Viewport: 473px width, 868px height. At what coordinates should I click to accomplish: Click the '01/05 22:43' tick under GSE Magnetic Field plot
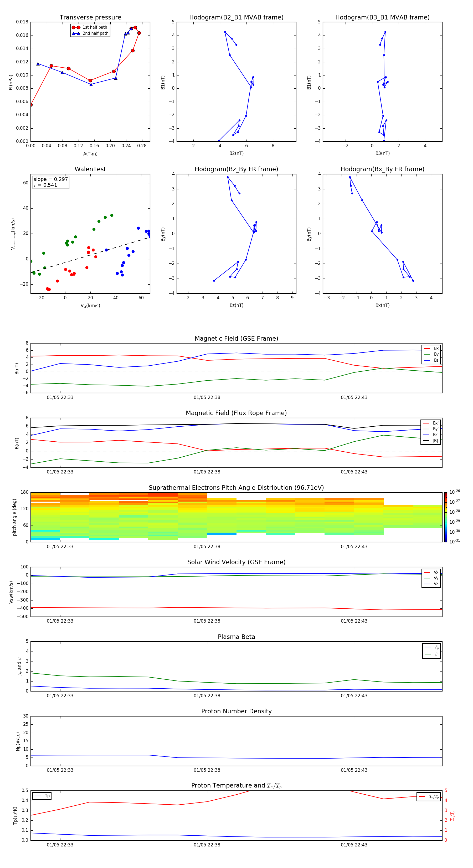354,397
